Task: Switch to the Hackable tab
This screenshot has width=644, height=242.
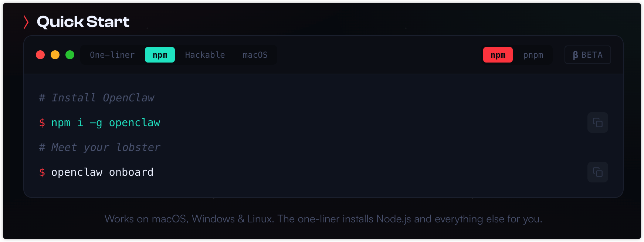Action: click(205, 55)
